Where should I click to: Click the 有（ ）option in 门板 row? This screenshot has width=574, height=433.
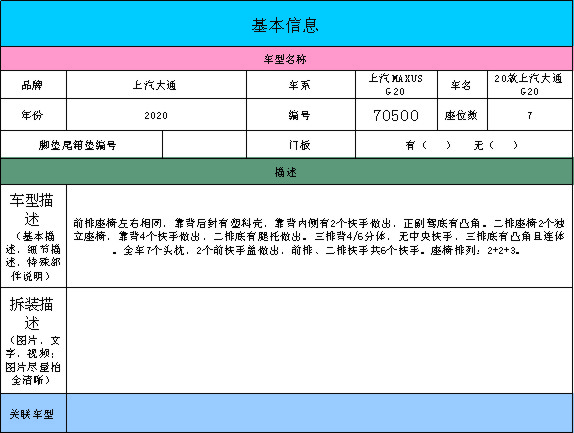coord(428,145)
